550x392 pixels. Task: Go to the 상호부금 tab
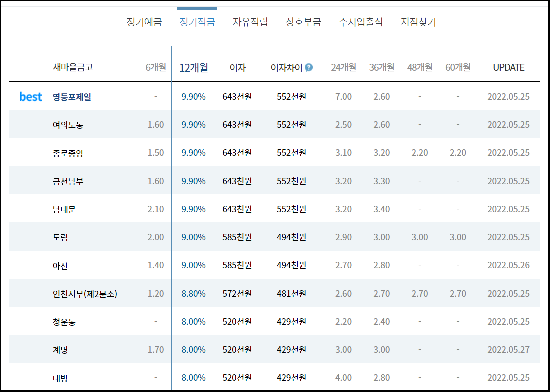point(304,22)
